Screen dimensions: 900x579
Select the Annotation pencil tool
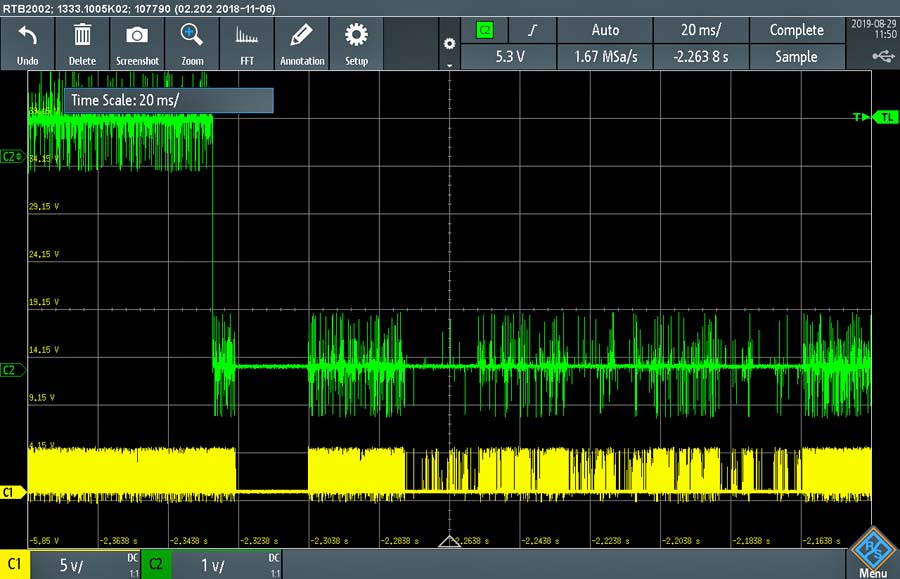pyautogui.click(x=302, y=44)
